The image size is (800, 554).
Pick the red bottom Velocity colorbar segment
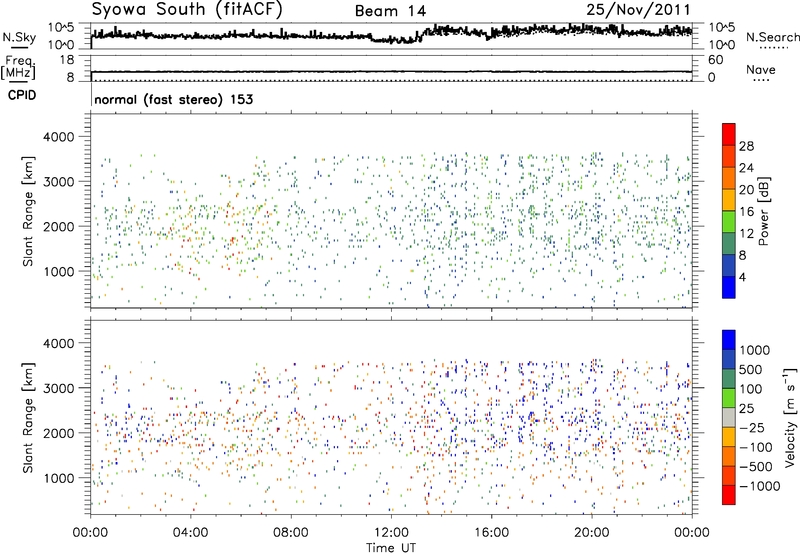pyautogui.click(x=729, y=495)
